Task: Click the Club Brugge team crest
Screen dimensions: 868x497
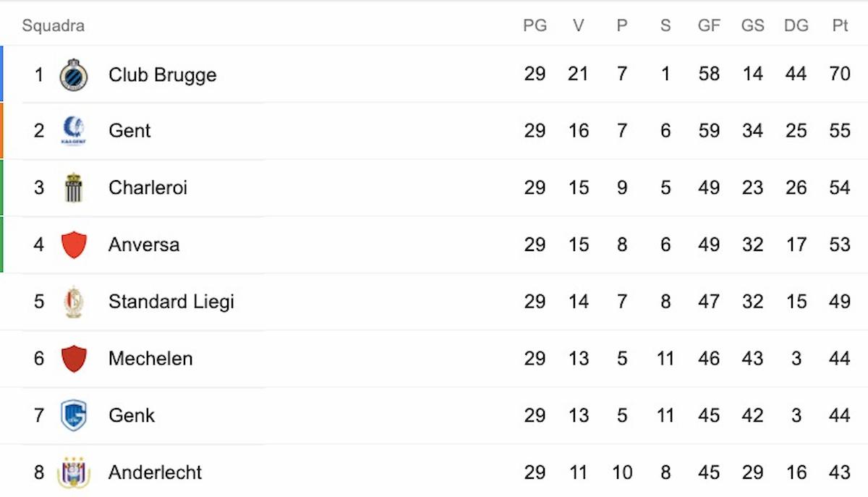Action: [x=73, y=75]
